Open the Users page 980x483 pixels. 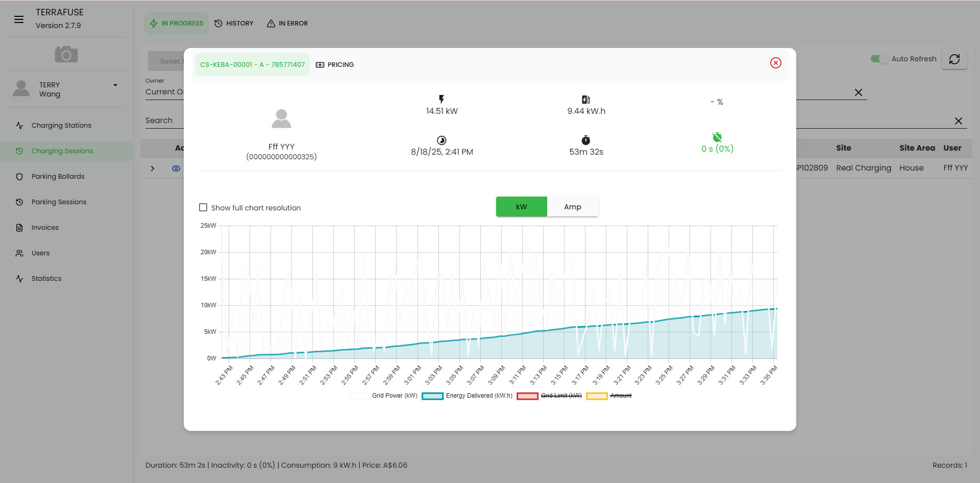(40, 253)
